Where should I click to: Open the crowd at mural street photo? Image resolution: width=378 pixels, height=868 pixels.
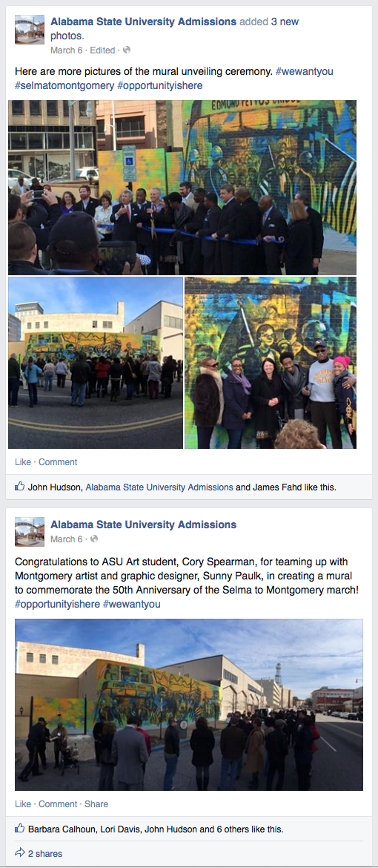95,363
